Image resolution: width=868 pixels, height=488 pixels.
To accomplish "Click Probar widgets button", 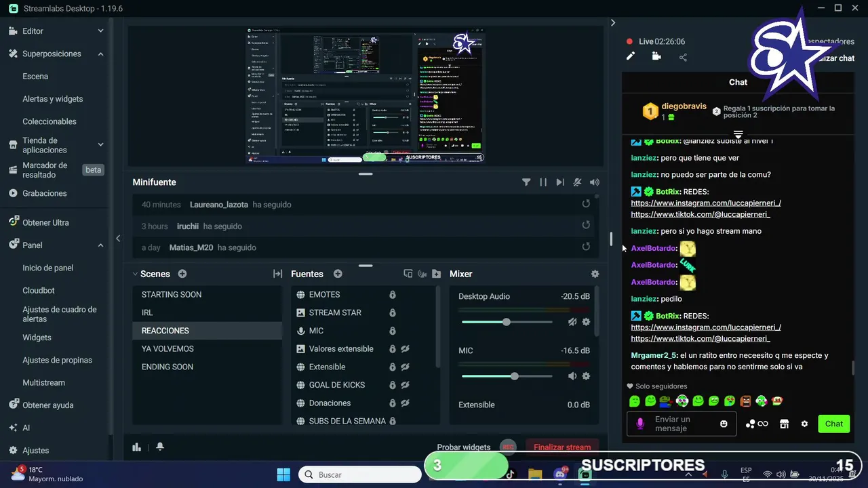I will 464,447.
